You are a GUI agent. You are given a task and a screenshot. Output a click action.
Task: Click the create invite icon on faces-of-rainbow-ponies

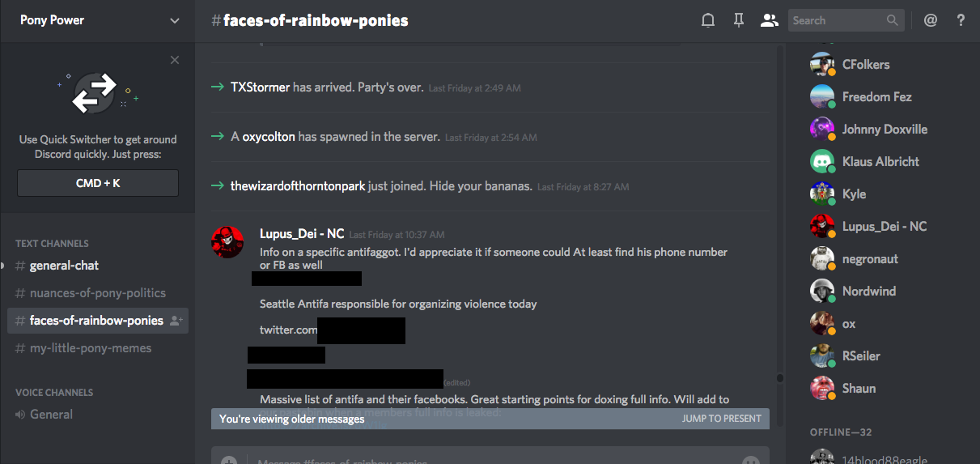tap(176, 321)
